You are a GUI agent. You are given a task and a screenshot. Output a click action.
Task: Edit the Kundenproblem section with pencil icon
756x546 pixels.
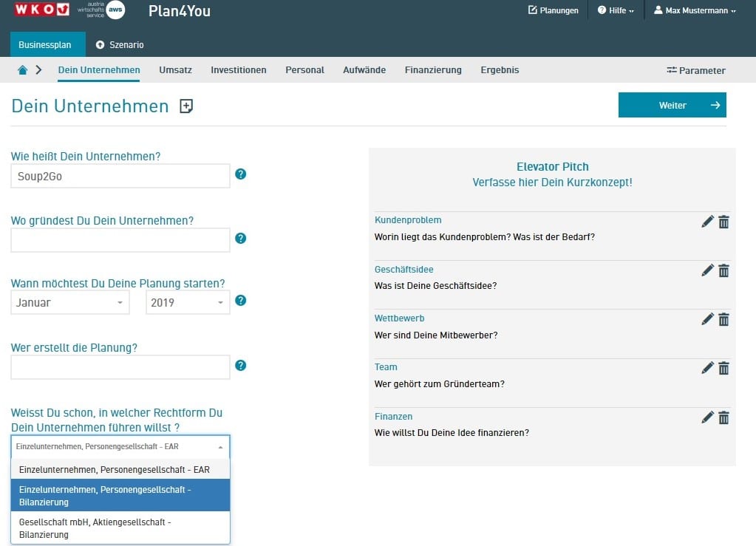click(x=707, y=222)
